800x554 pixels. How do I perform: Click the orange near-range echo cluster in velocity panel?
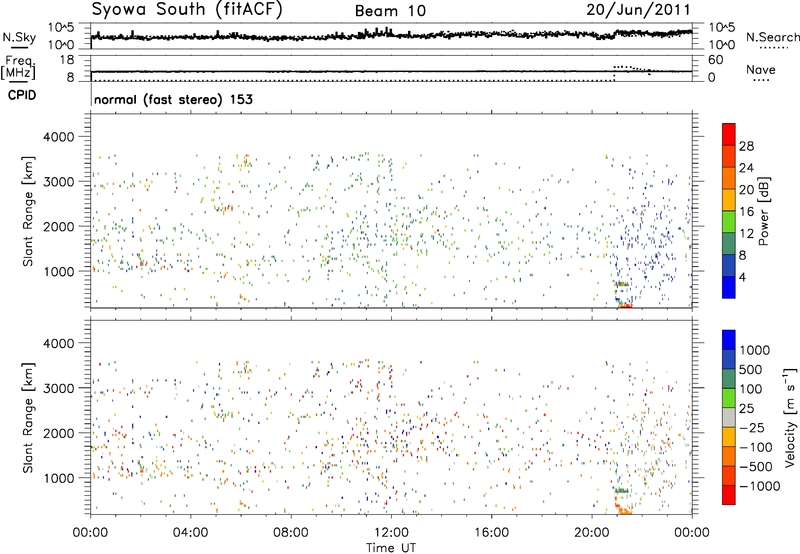tap(623, 509)
